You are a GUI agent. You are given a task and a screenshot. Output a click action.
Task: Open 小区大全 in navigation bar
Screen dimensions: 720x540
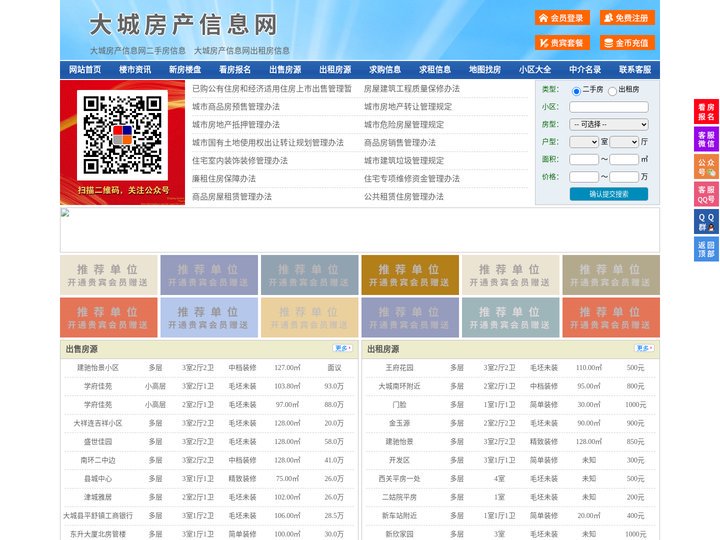[535, 70]
